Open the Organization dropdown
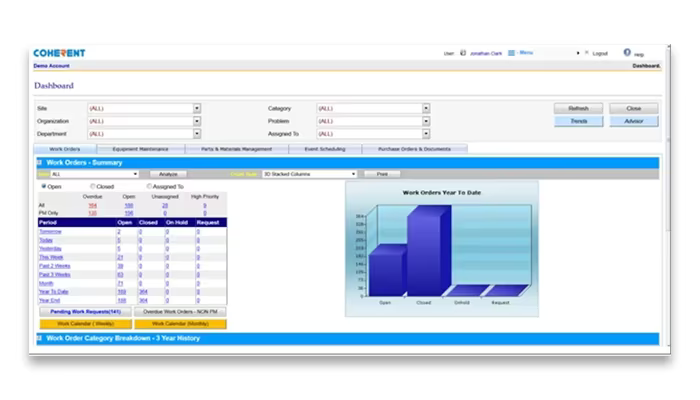Screen dimensions: 700x400 197,121
